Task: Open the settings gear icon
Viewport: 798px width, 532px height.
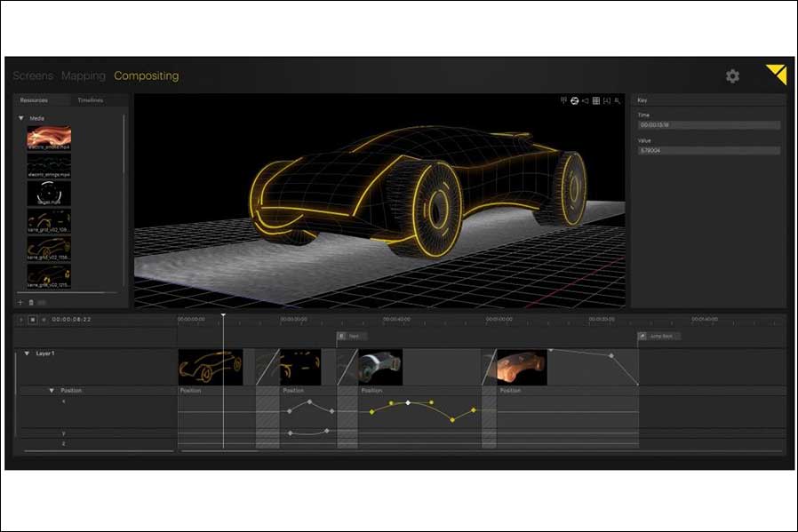Action: (x=732, y=76)
